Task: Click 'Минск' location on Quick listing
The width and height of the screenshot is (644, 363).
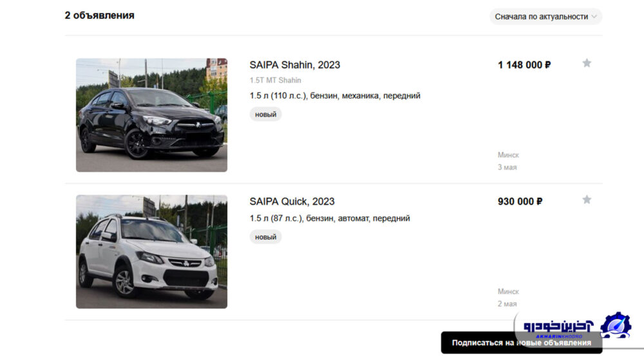Action: pyautogui.click(x=509, y=291)
